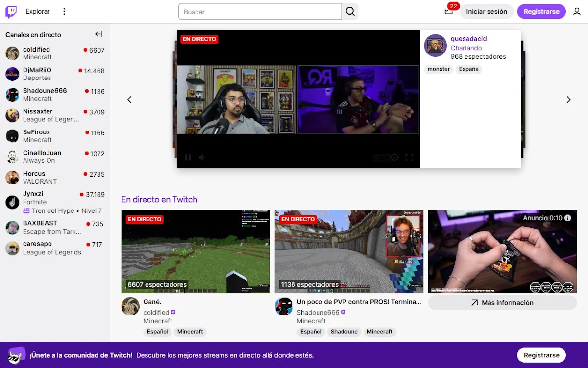Click the quesadacid channel name link
588x368 pixels.
point(468,39)
